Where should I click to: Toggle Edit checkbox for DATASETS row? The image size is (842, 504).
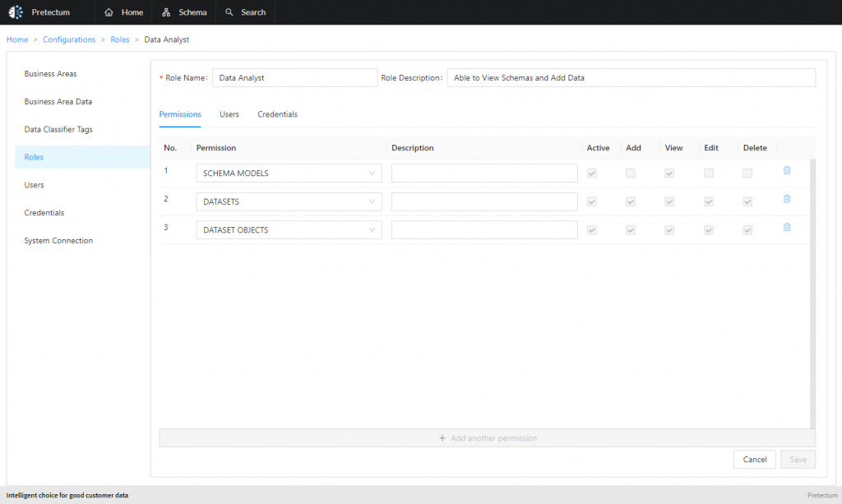tap(709, 201)
